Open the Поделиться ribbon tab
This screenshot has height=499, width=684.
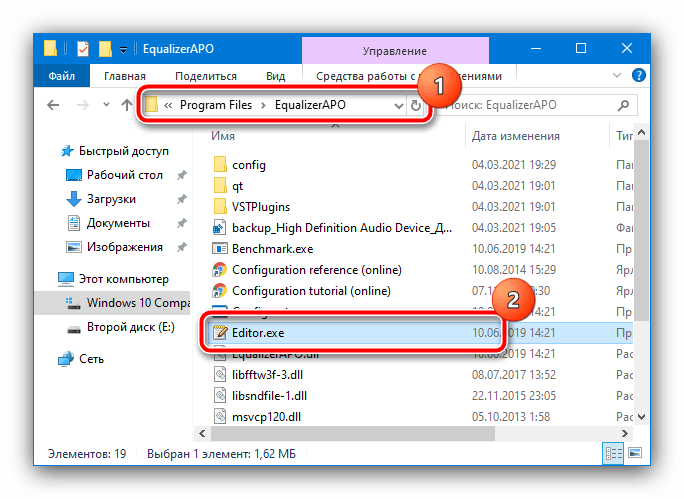(206, 76)
